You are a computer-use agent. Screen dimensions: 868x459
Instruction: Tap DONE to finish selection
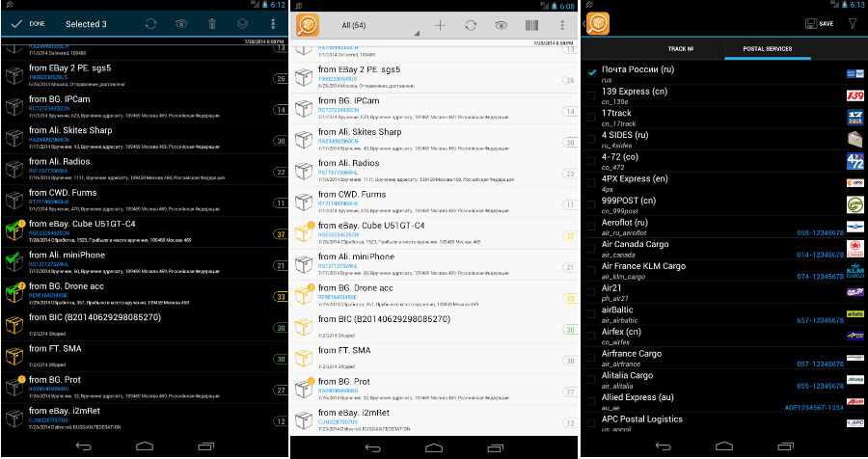point(27,23)
